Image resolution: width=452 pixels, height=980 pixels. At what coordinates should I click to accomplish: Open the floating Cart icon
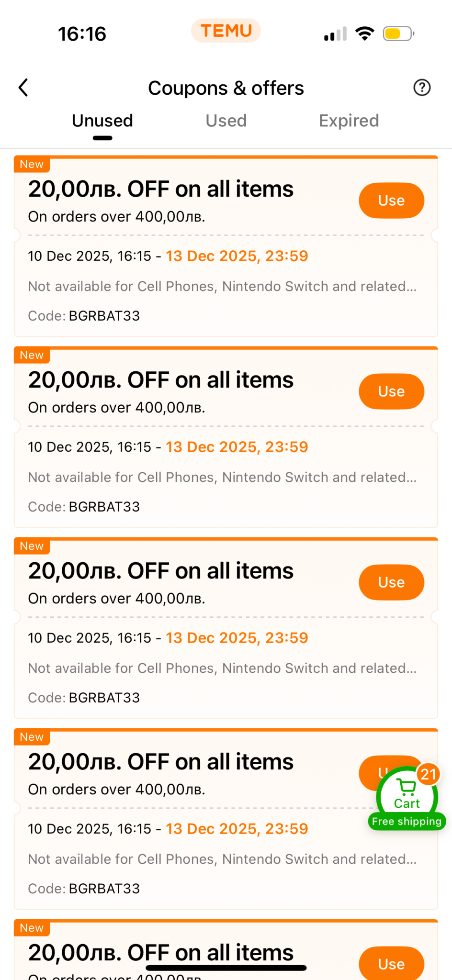pyautogui.click(x=407, y=795)
